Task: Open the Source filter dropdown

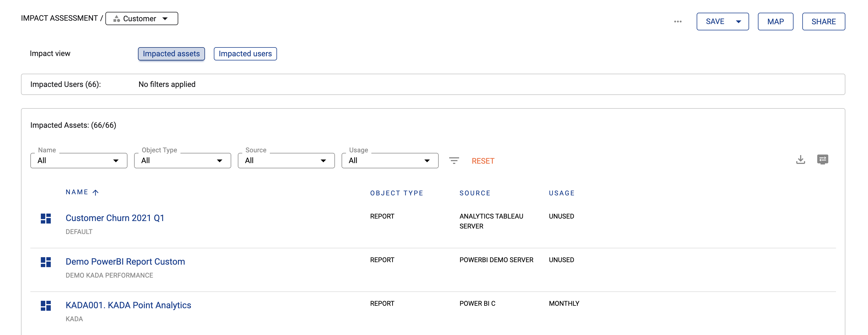Action: click(286, 161)
